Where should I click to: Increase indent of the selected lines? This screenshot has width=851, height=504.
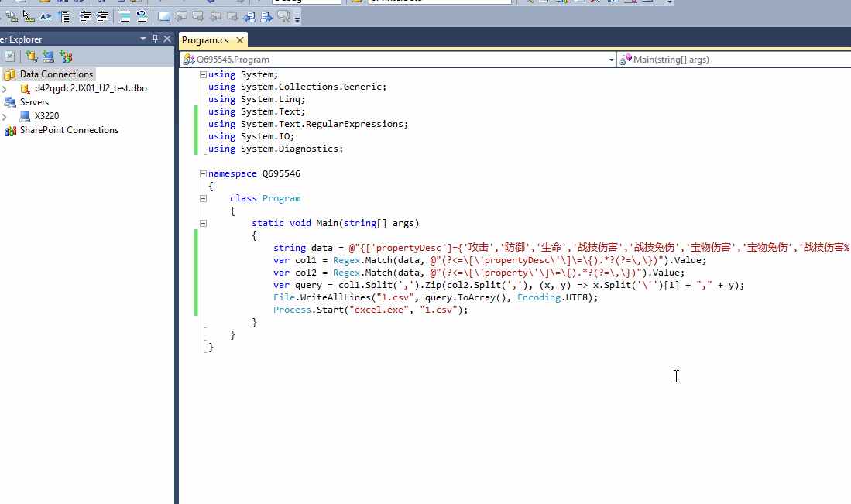pos(102,17)
